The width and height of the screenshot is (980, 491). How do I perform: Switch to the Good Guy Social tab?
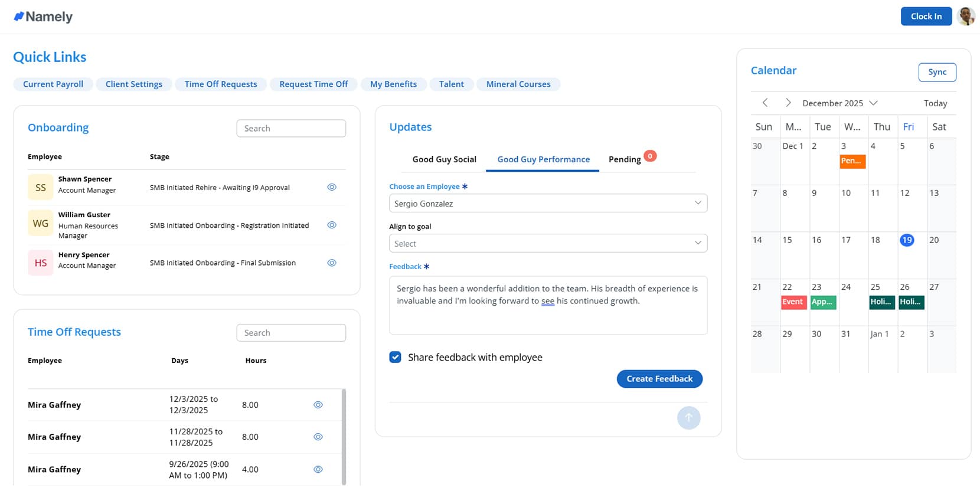444,159
